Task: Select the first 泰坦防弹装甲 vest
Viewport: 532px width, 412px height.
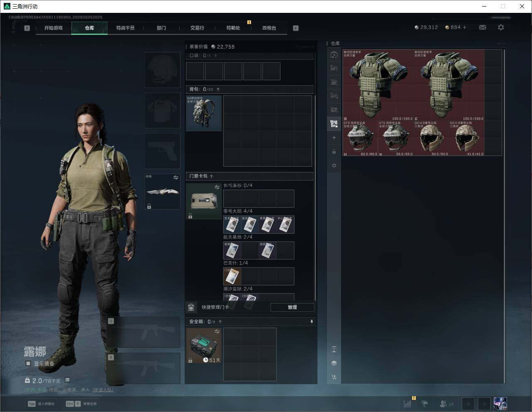Action: coord(378,86)
